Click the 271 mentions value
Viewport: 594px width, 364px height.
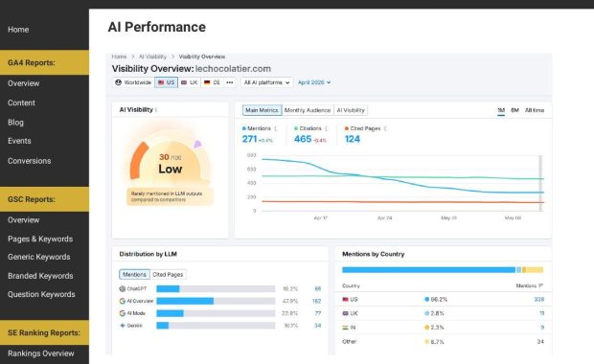pyautogui.click(x=250, y=139)
